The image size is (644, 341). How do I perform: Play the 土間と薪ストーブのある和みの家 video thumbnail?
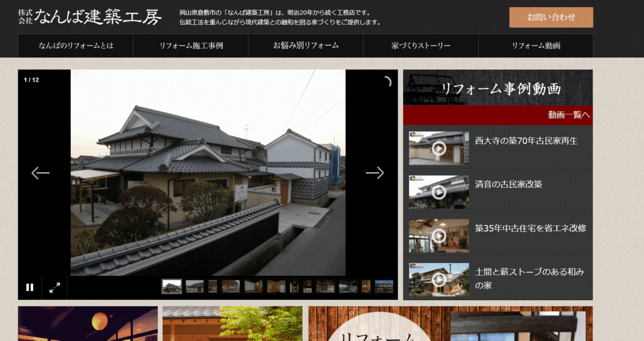point(439,279)
